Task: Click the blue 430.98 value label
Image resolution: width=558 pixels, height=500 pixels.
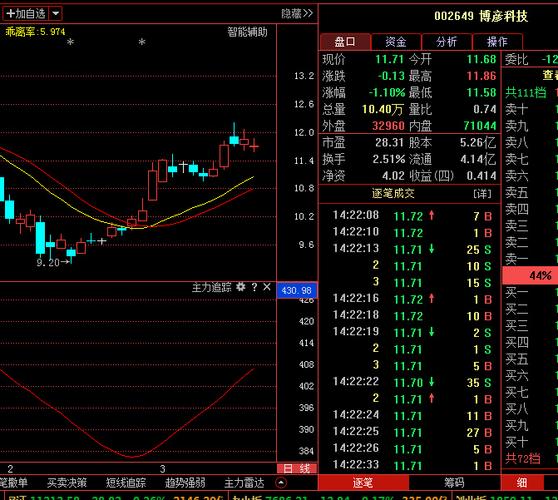Action: (x=296, y=290)
